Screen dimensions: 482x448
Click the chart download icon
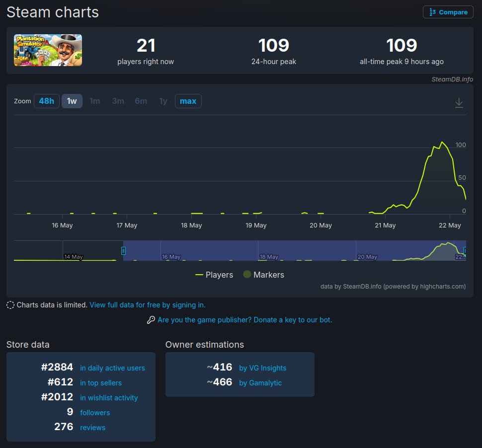459,103
